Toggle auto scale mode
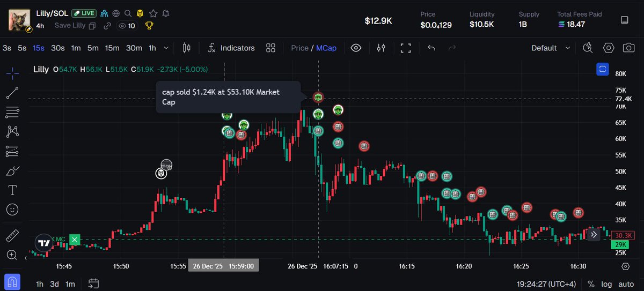This screenshot has width=644, height=291. 626,284
